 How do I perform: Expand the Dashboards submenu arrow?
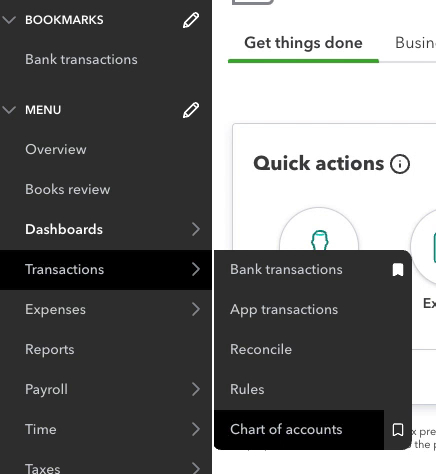click(x=196, y=229)
